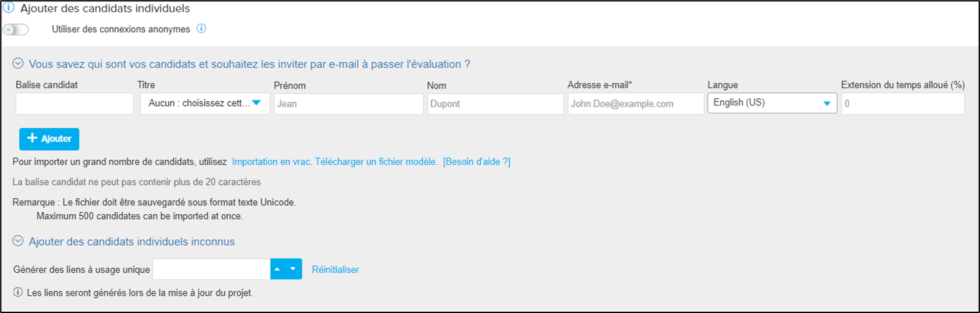Click the Prénom field with Jean placeholder
980x313 pixels.
coord(348,103)
